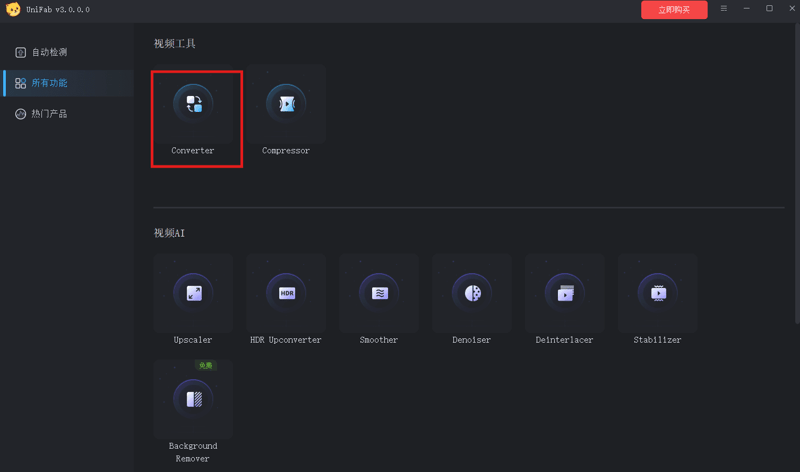Screen dimensions: 800x472
Task: Select the 所有功能 sidebar tab
Action: 49,83
